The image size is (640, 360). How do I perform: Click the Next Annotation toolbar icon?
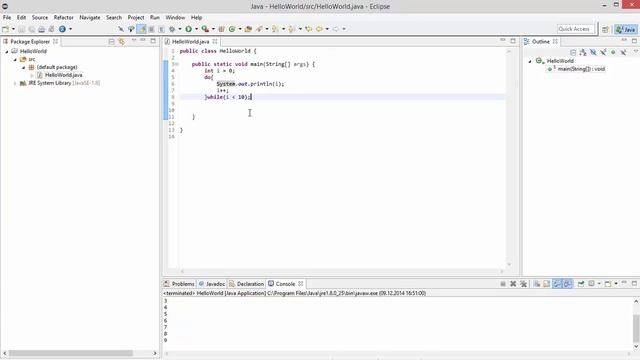[x=276, y=29]
